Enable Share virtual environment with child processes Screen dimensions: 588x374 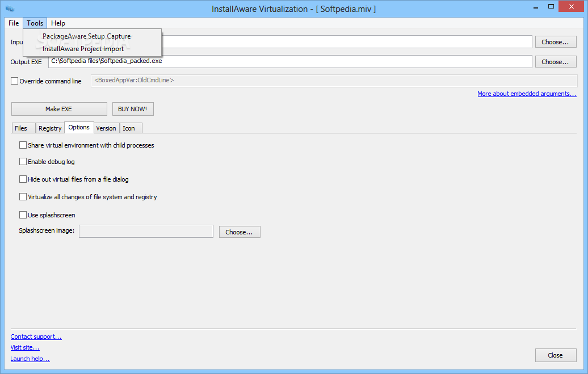[23, 145]
